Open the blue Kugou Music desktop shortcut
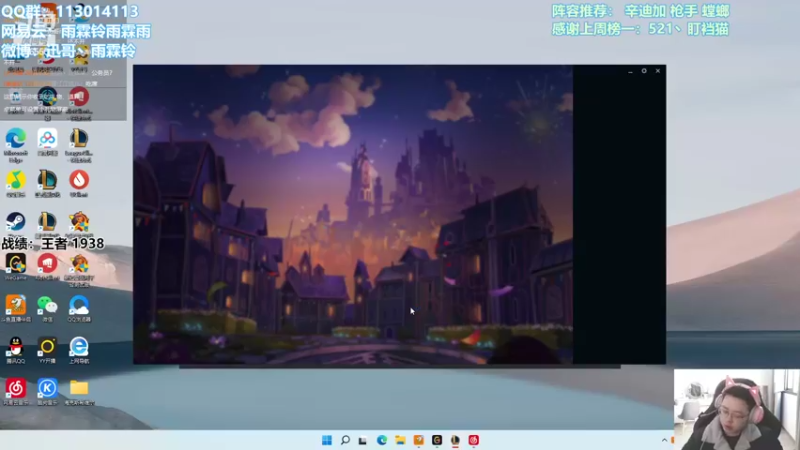 [47, 389]
